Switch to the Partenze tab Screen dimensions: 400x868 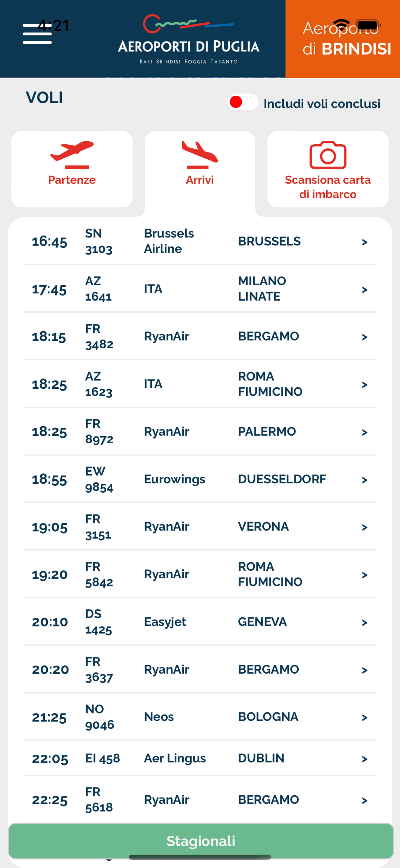72,169
